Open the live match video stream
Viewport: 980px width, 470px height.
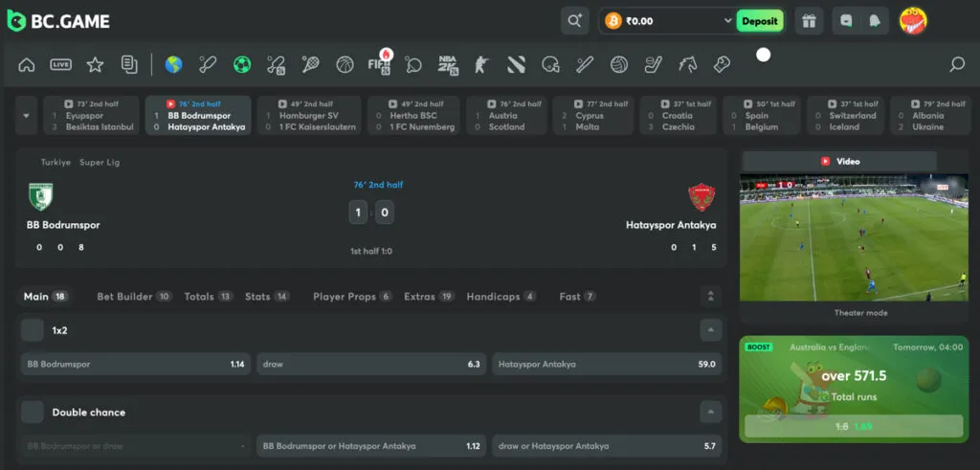pos(854,237)
